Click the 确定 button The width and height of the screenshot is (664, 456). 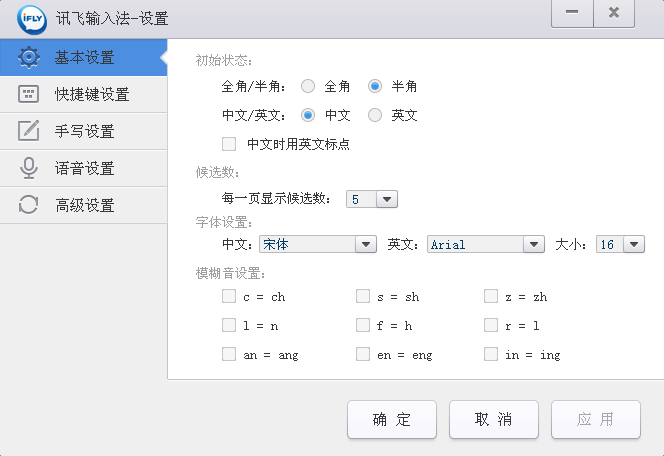392,420
